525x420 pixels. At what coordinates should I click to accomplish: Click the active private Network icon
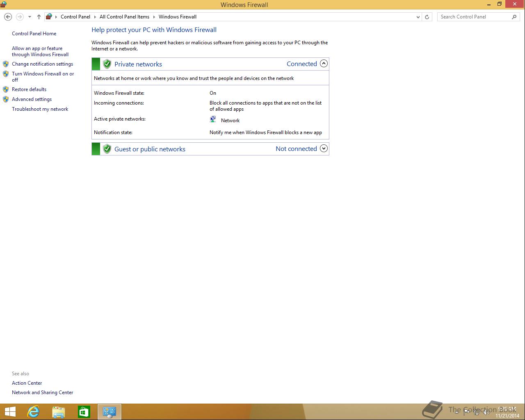213,119
